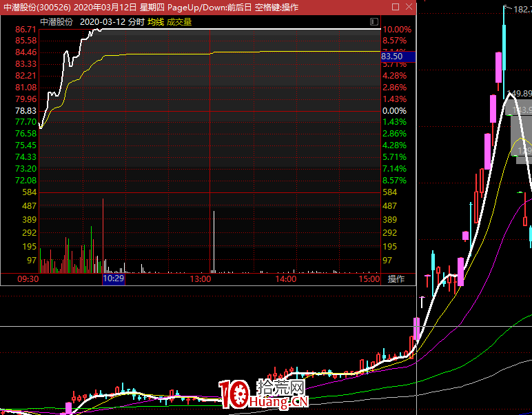
Task: Click the 149.89 price label on daily chart
Action: [x=519, y=93]
